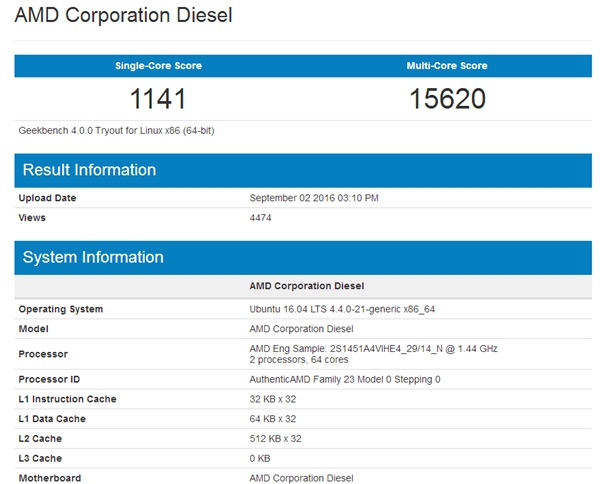This screenshot has width=600, height=484.
Task: Click the 'AMD Corporation Diesel' page title
Action: tap(123, 16)
